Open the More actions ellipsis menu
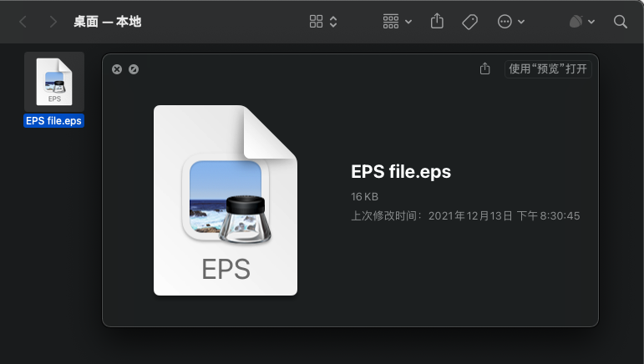644x364 pixels. pyautogui.click(x=505, y=22)
